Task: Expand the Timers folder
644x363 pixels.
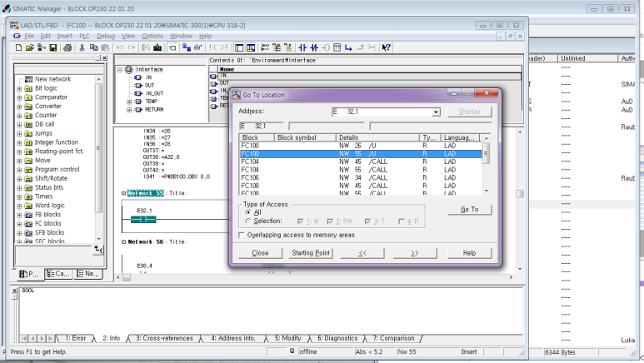Action: (19, 196)
